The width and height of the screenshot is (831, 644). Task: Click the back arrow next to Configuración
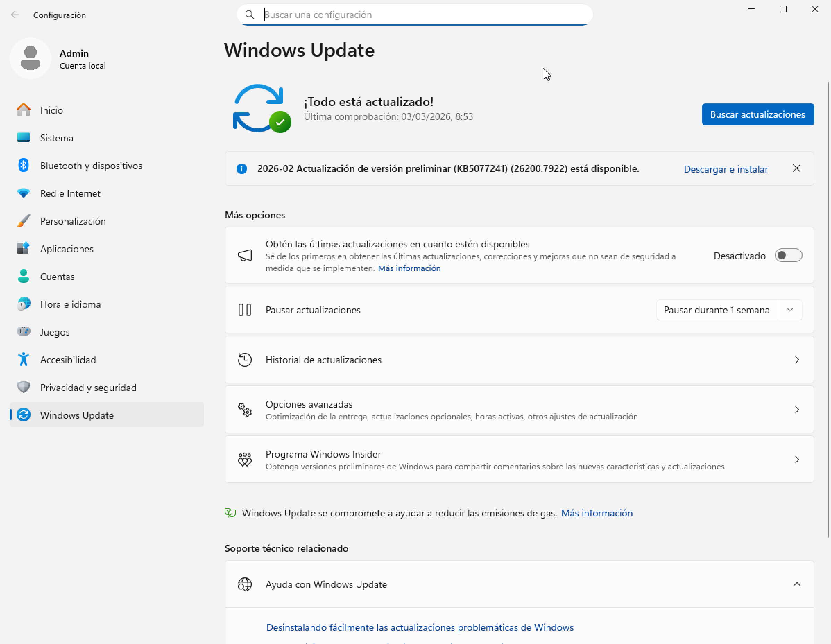coord(15,15)
